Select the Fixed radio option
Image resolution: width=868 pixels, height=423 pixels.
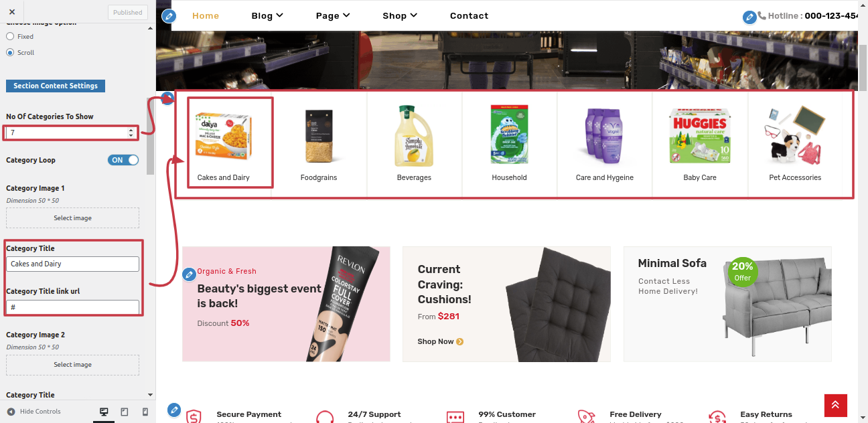click(x=10, y=37)
